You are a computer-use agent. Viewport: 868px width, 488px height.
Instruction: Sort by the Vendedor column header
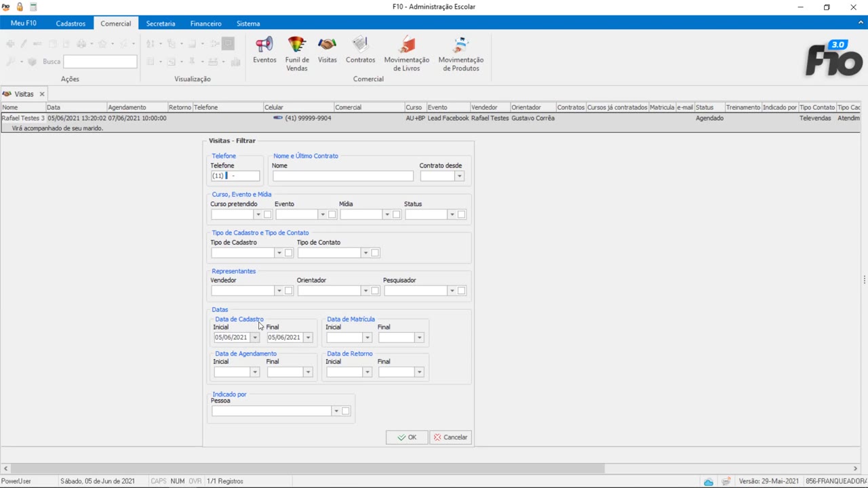click(x=489, y=107)
